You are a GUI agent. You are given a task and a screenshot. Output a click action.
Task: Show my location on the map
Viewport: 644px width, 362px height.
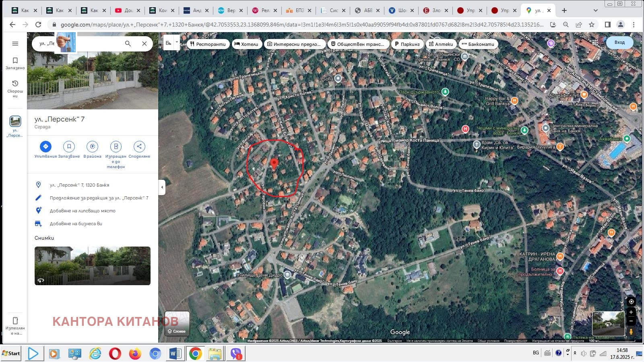[x=631, y=302]
